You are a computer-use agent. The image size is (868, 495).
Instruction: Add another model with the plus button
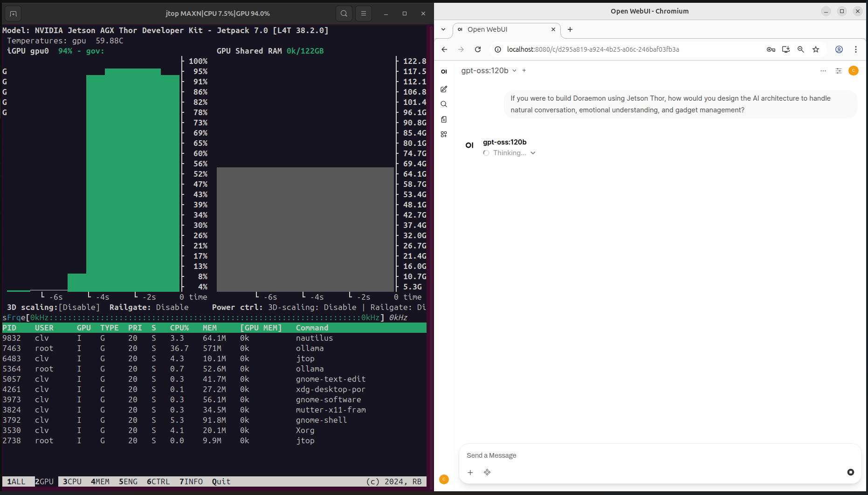[x=524, y=71]
